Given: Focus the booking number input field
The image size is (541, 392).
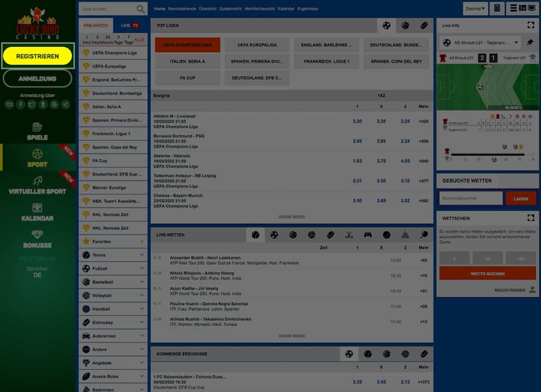Looking at the screenshot, I should coord(471,199).
